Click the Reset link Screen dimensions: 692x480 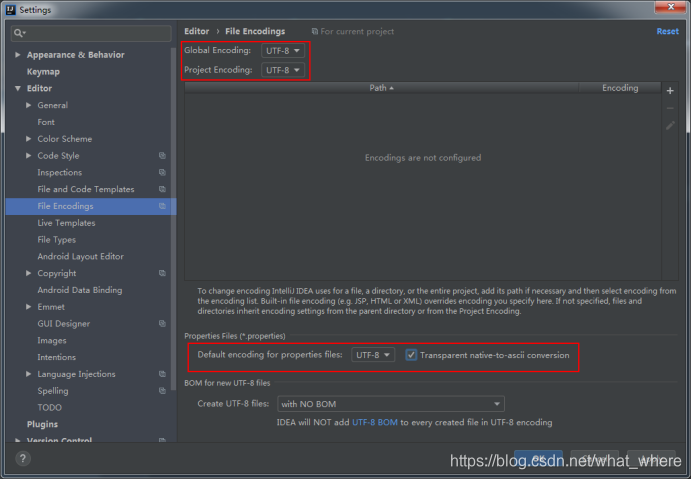tap(667, 31)
